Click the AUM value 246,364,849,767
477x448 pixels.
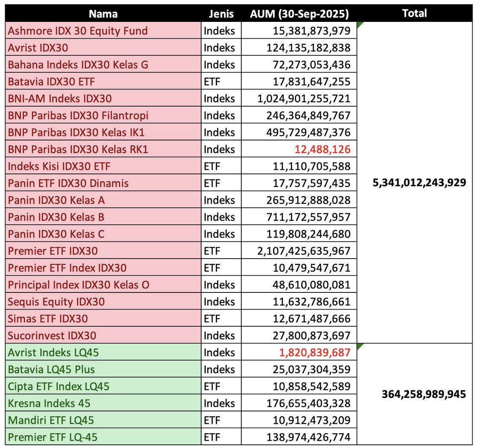coord(308,115)
